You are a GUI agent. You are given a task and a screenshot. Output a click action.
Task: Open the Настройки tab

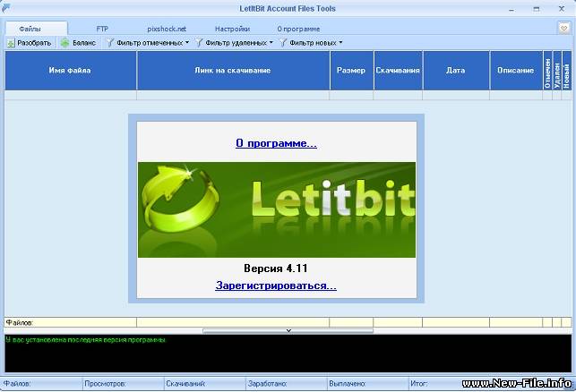pyautogui.click(x=232, y=29)
